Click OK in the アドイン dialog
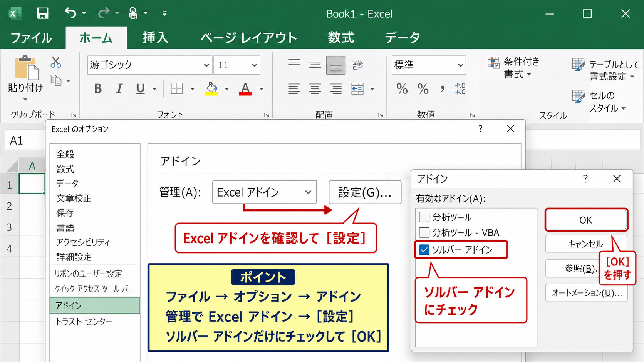 coord(586,220)
